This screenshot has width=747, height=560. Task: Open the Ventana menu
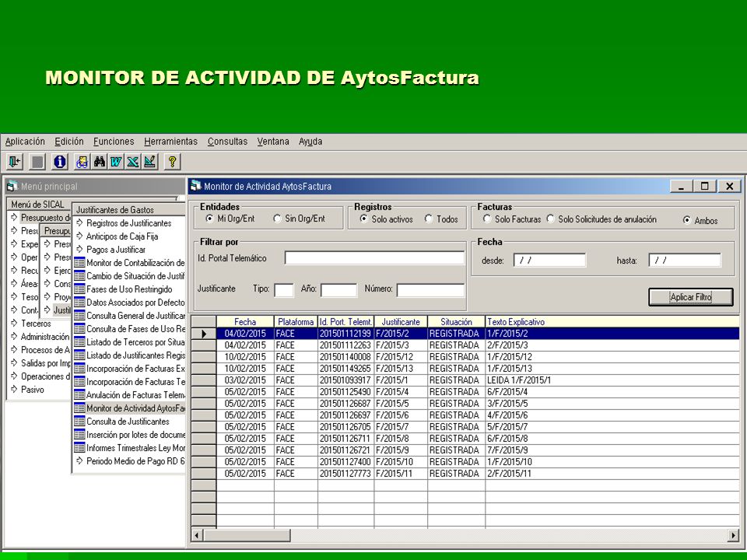273,142
